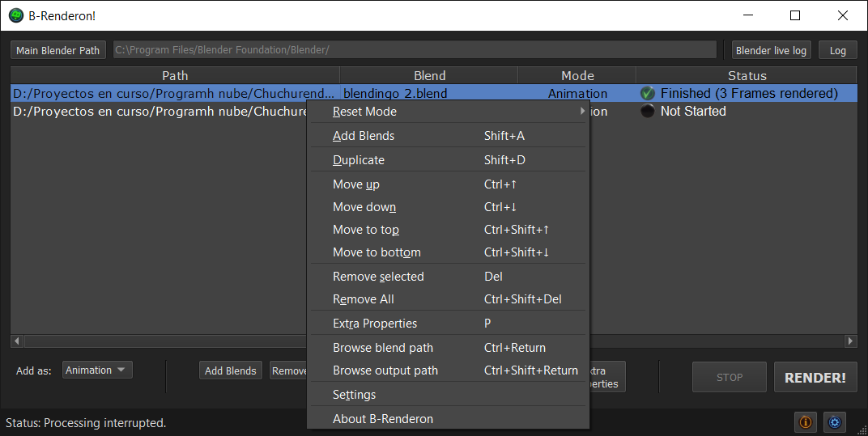The image size is (868, 436).
Task: Expand the Reset Mode submenu arrow
Action: point(582,111)
